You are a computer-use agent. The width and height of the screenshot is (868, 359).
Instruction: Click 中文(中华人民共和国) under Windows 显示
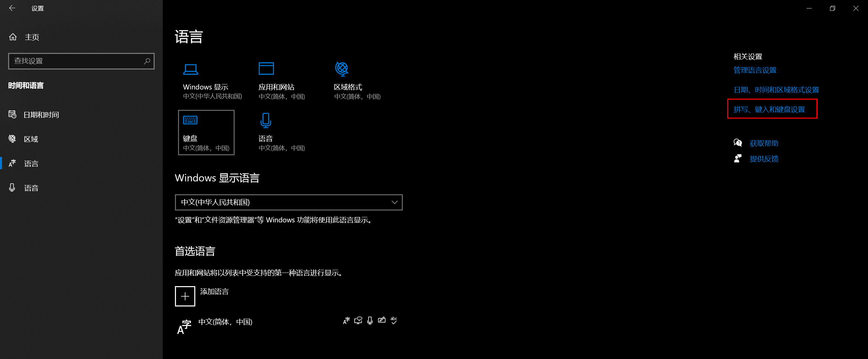click(x=212, y=96)
